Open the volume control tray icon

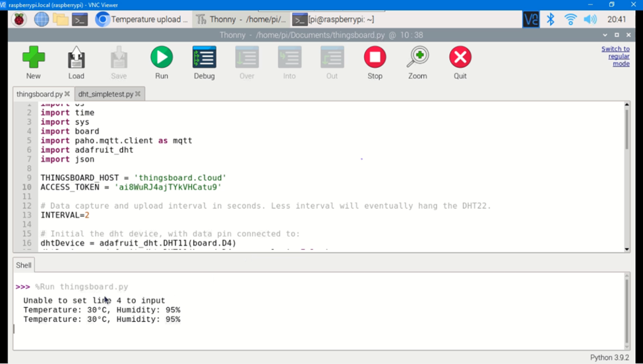[590, 19]
